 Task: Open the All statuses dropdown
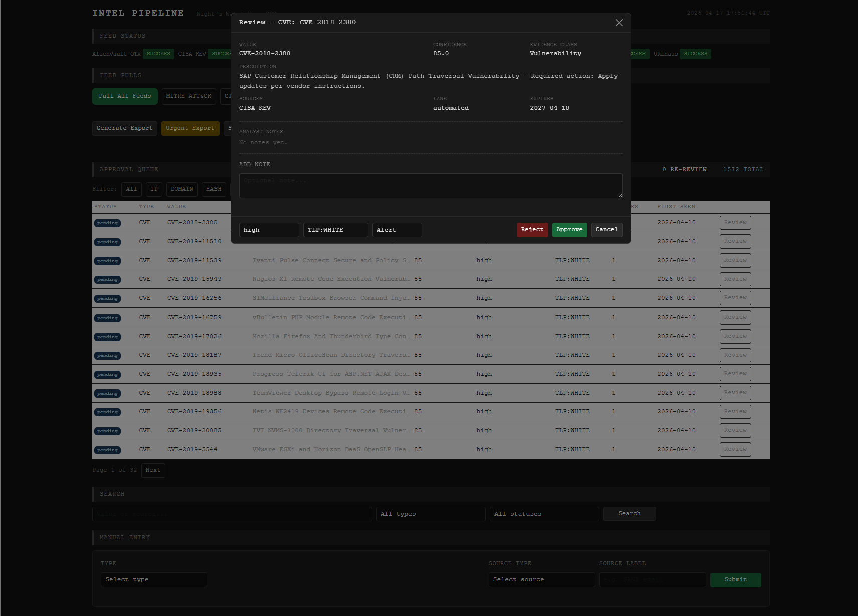coord(544,514)
